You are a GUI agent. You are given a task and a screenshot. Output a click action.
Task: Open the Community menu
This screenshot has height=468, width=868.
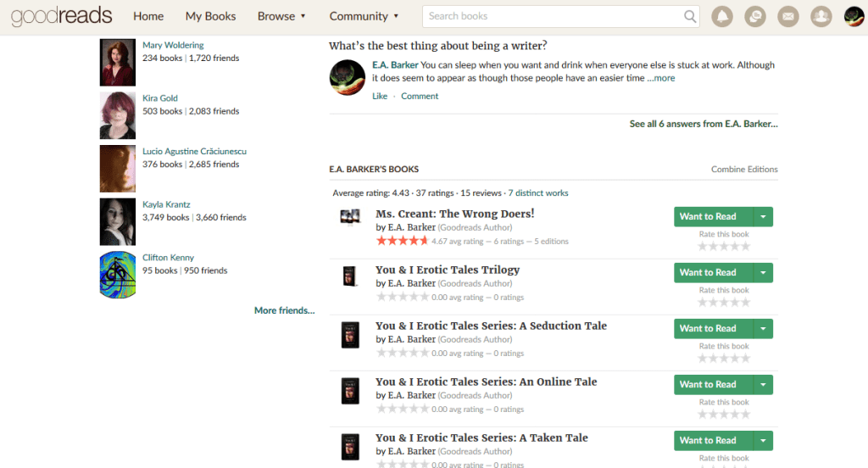click(364, 16)
